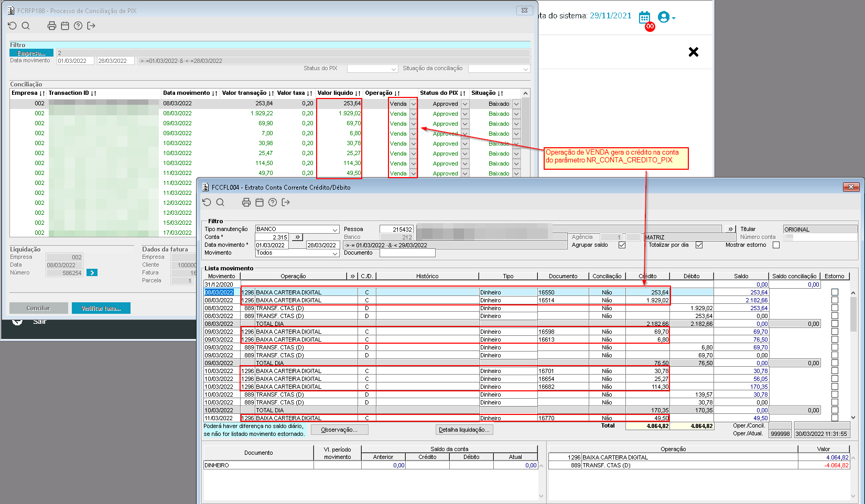The height and width of the screenshot is (504, 865).
Task: Click refresh icon in FCCFL004 Extrato toolbar
Action: tap(207, 202)
